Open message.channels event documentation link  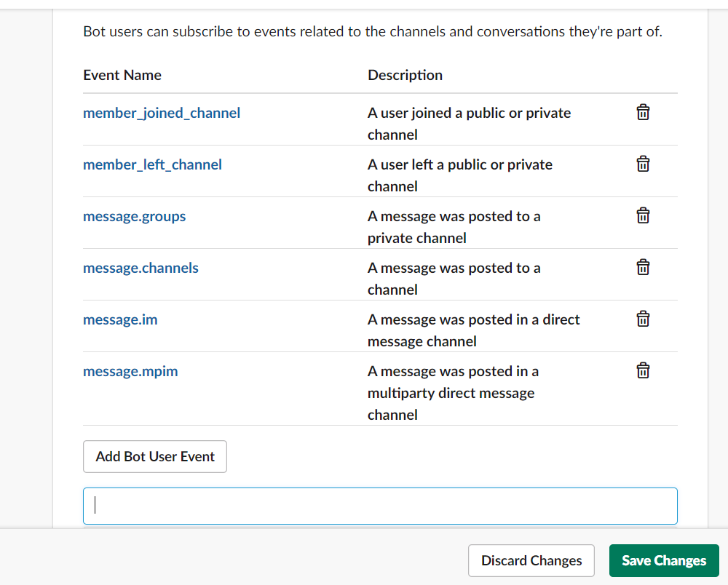[x=141, y=268]
